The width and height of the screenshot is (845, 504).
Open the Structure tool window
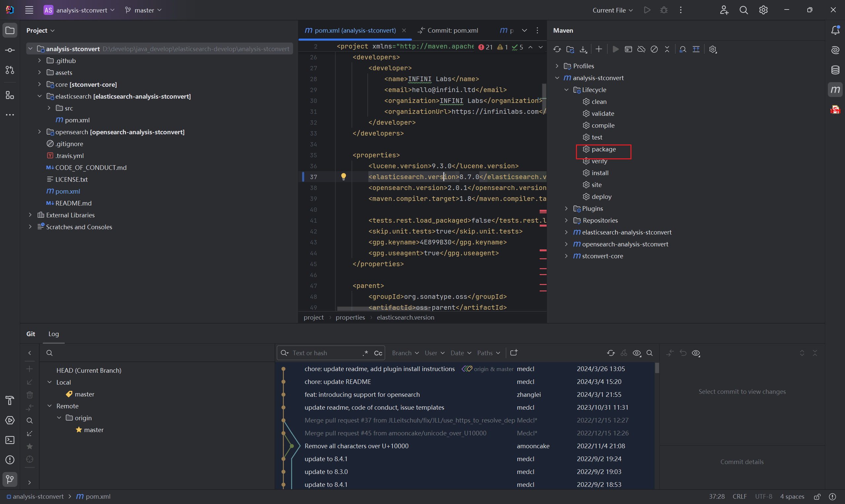[10, 95]
